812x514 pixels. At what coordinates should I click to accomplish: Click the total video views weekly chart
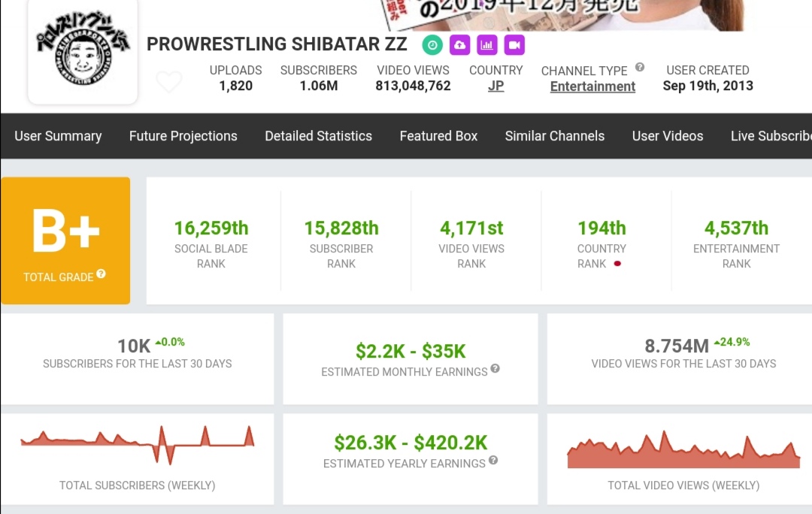[x=683, y=449]
